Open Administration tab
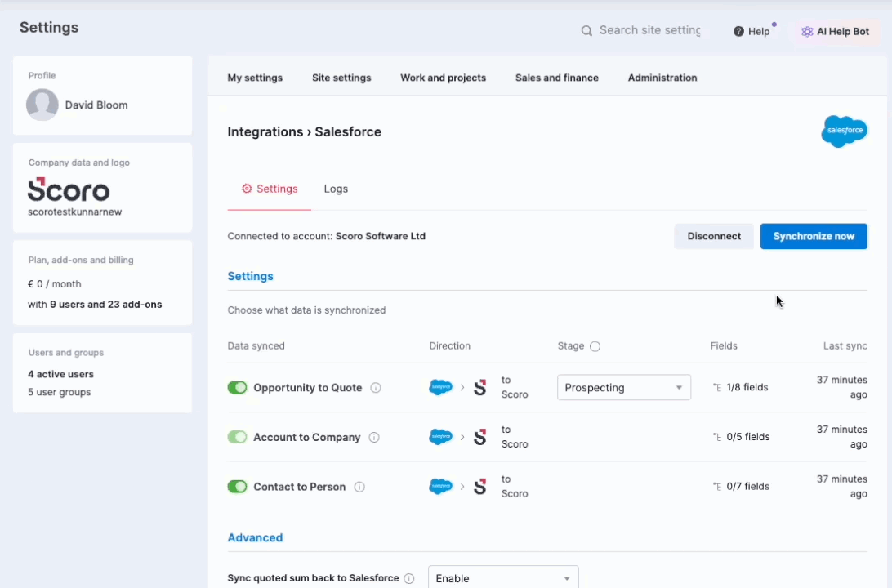 pos(662,78)
